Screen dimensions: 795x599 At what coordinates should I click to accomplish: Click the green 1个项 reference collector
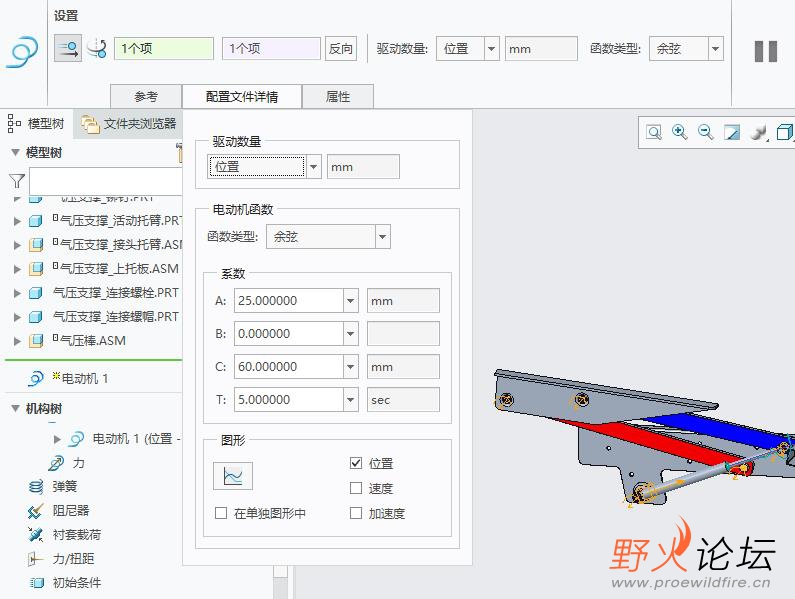(164, 49)
